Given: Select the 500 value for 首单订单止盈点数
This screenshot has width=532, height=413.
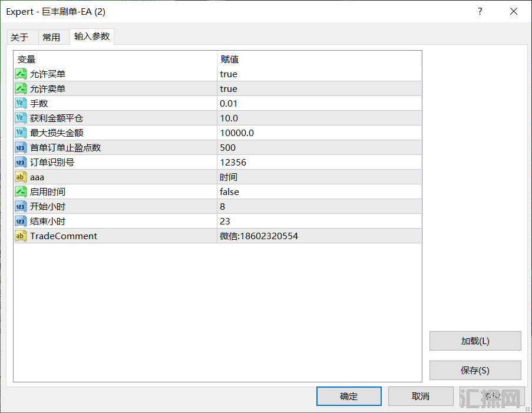Looking at the screenshot, I should (x=227, y=148).
